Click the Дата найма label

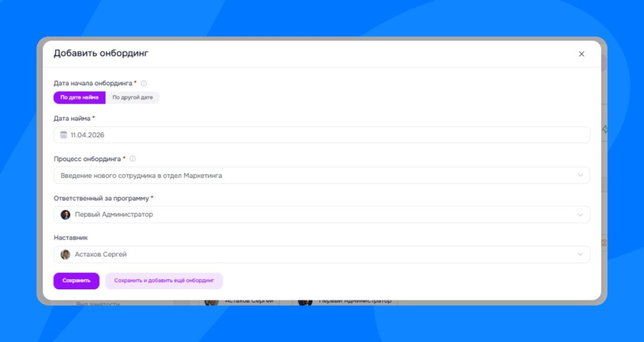coord(72,118)
